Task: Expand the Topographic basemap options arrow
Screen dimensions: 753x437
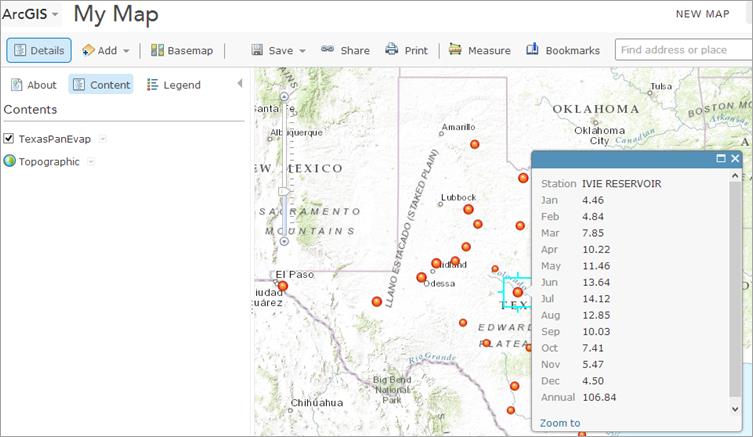Action: pyautogui.click(x=91, y=161)
